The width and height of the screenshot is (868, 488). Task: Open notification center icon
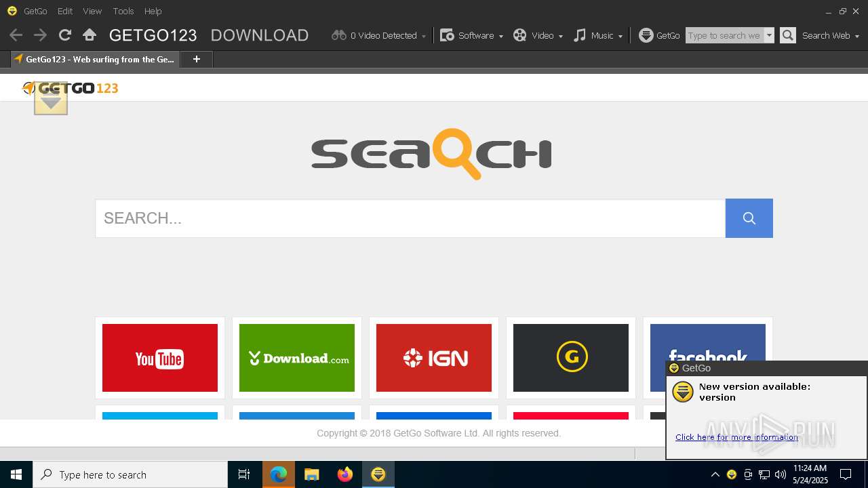(846, 474)
